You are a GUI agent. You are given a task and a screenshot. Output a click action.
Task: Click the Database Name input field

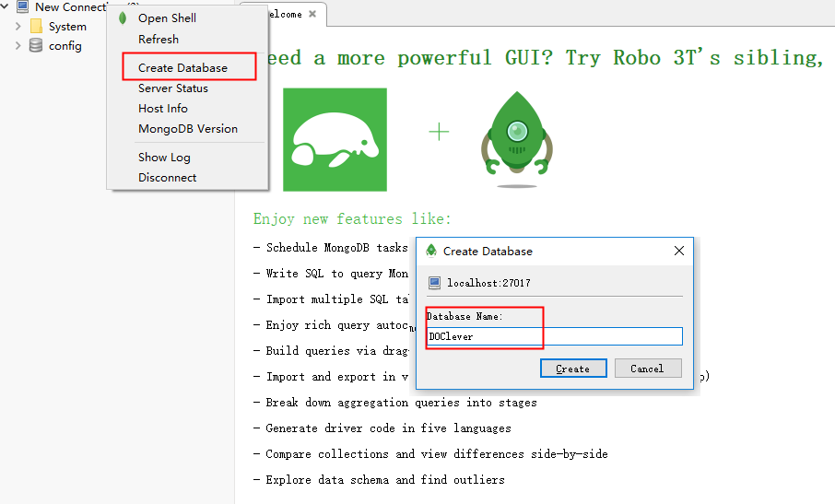[x=554, y=336]
